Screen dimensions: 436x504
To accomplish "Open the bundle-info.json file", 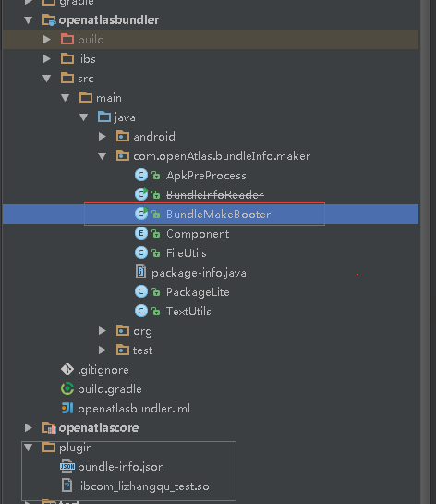I will [x=121, y=467].
